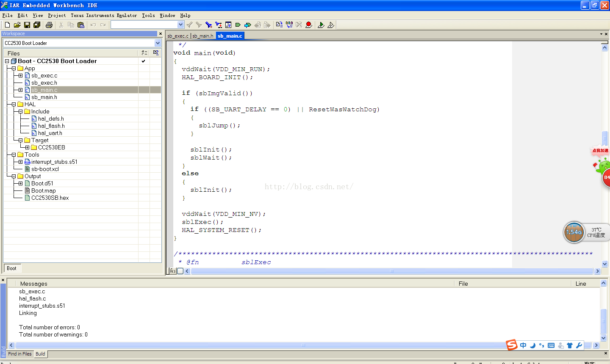This screenshot has height=364, width=610.
Task: Collapse the Boot project root node
Action: coord(7,61)
